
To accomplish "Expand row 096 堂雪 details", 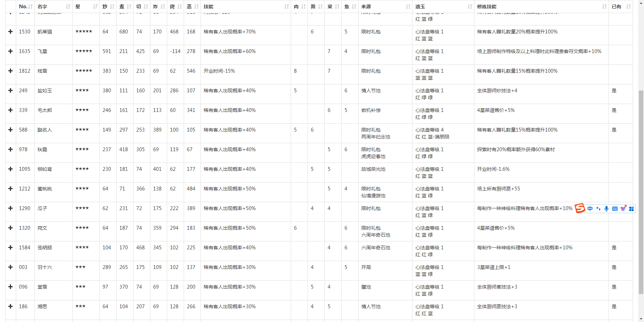I will click(x=11, y=287).
